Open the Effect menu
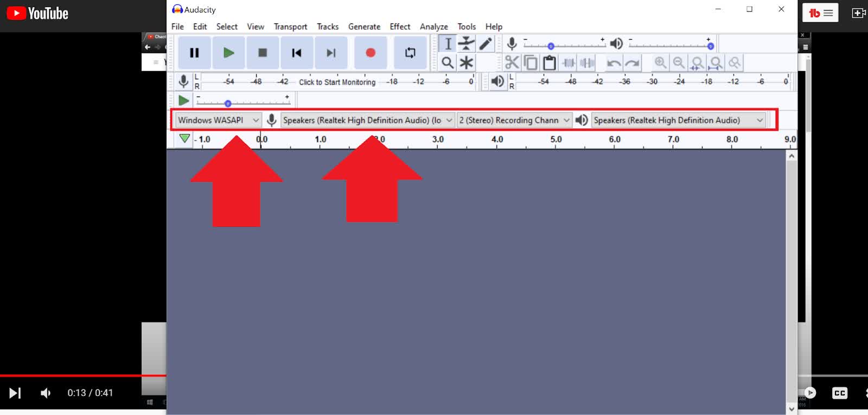 [x=400, y=27]
